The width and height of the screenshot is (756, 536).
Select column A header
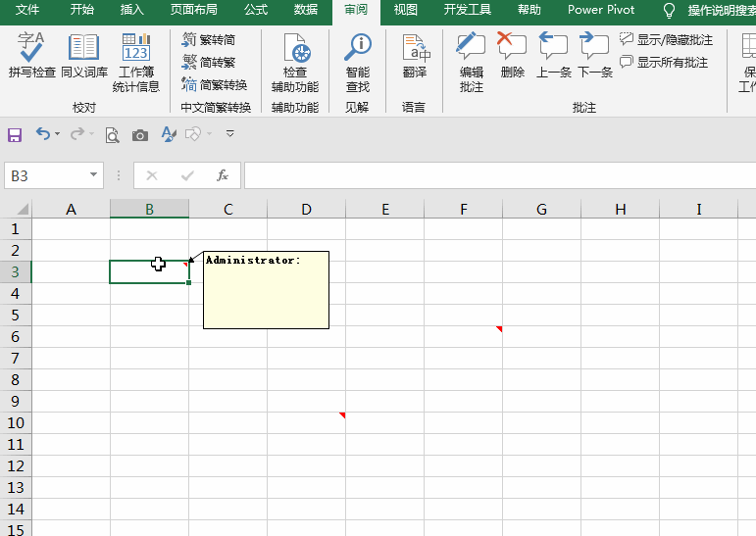coord(71,209)
